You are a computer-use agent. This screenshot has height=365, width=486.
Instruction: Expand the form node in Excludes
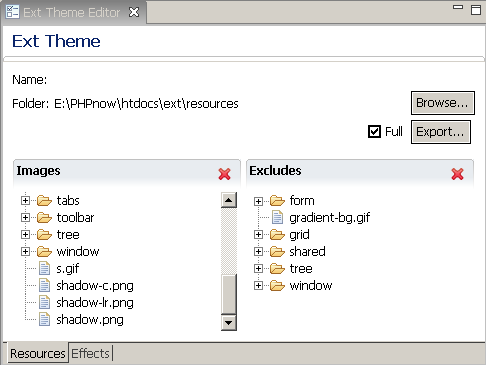tap(258, 201)
